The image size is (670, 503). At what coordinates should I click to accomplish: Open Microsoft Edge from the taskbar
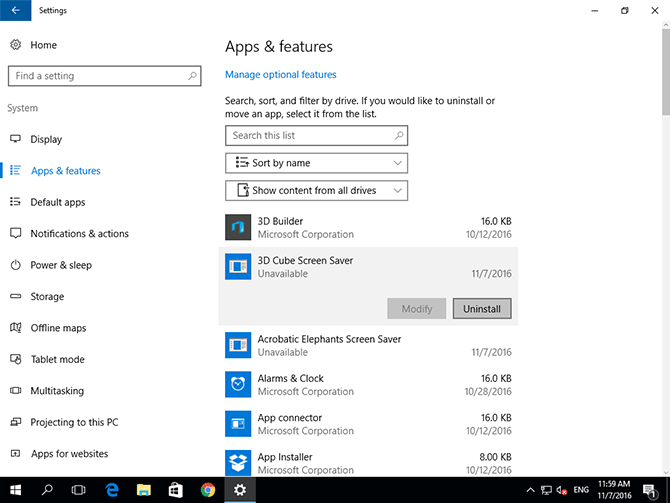112,490
